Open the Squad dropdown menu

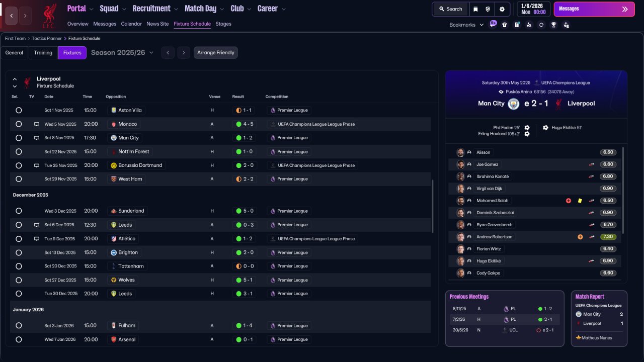(x=112, y=9)
